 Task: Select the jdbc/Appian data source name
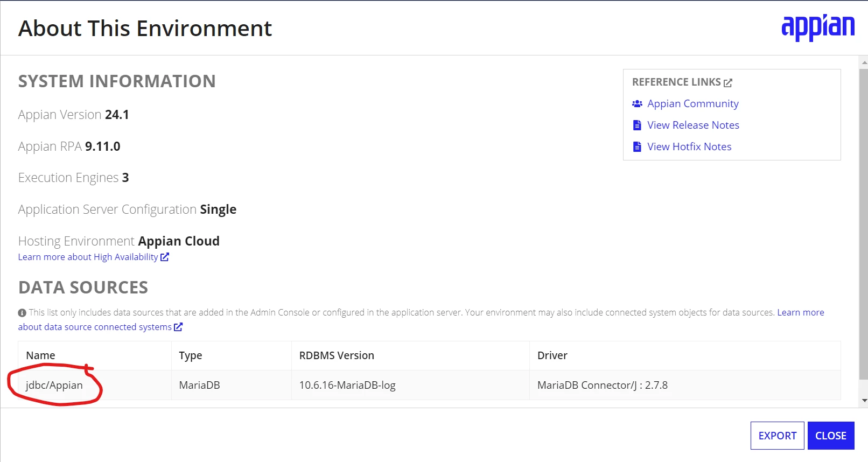tap(54, 385)
